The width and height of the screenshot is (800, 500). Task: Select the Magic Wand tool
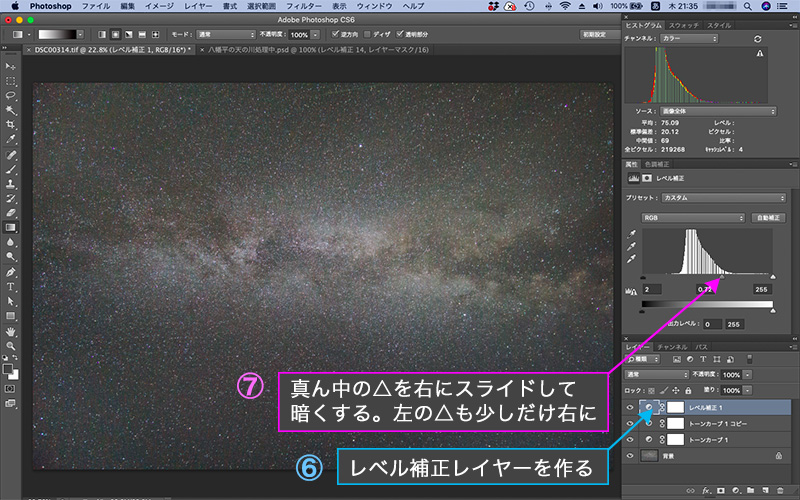point(10,110)
